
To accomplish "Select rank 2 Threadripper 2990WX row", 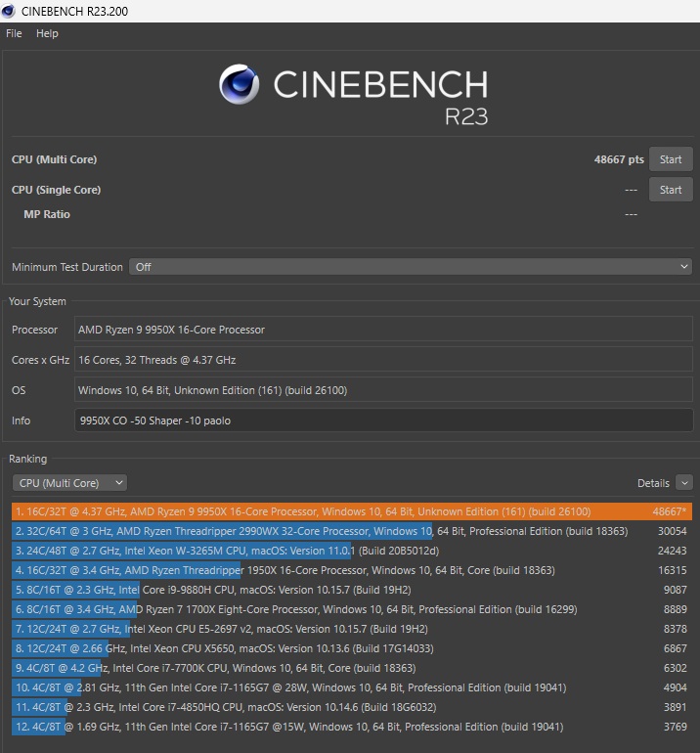I will [352, 531].
